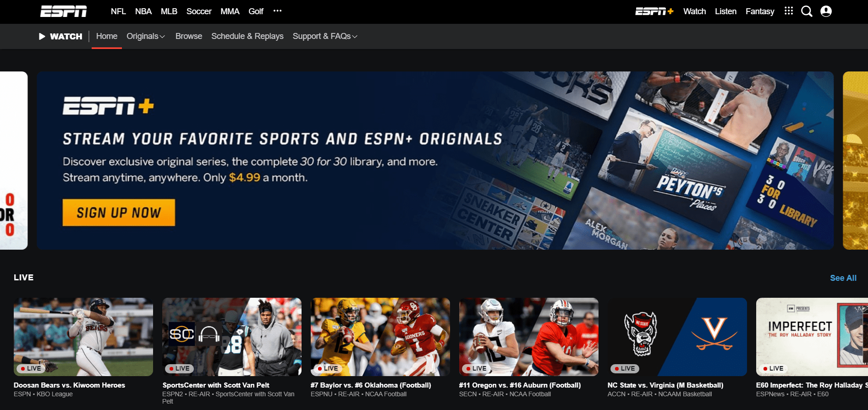Open the ESPN+ logo link in the top bar
Screen dimensions: 868x410
[654, 11]
